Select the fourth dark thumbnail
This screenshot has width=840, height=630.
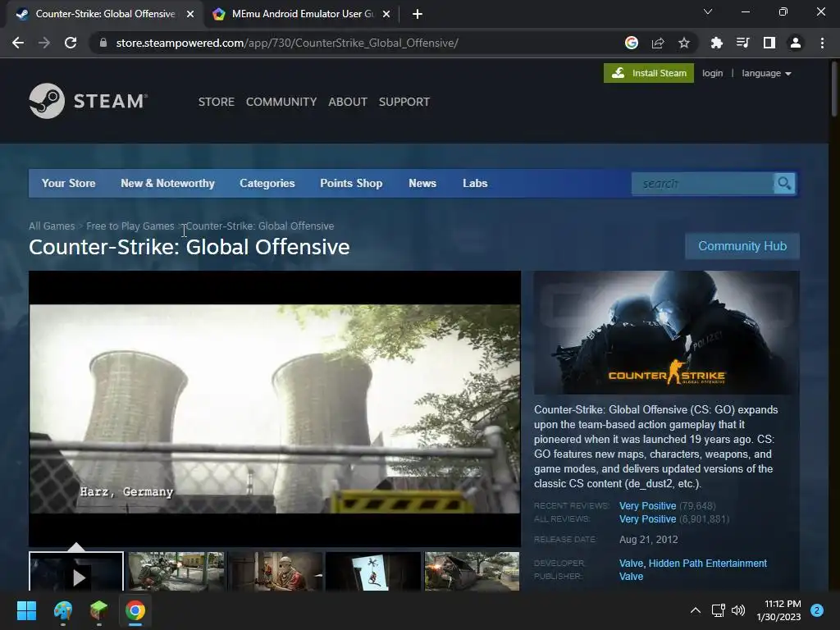[373, 572]
